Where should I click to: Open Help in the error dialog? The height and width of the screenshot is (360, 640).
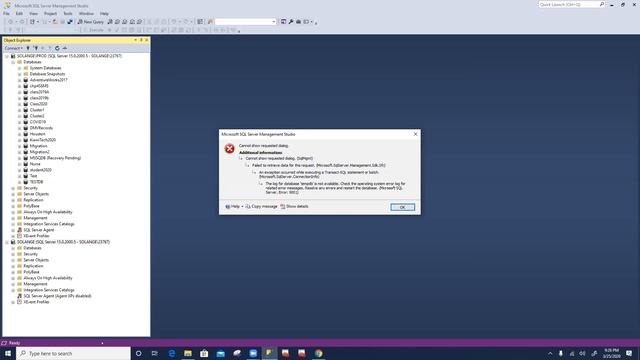234,207
